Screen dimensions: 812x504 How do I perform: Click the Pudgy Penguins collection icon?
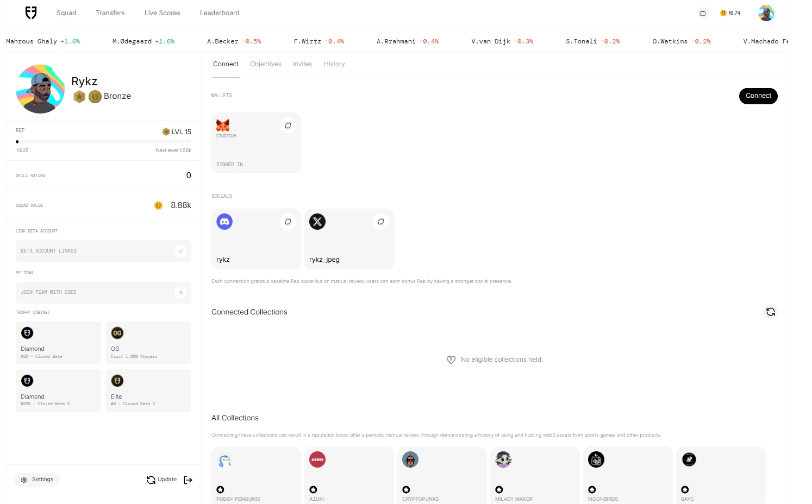[x=225, y=460]
